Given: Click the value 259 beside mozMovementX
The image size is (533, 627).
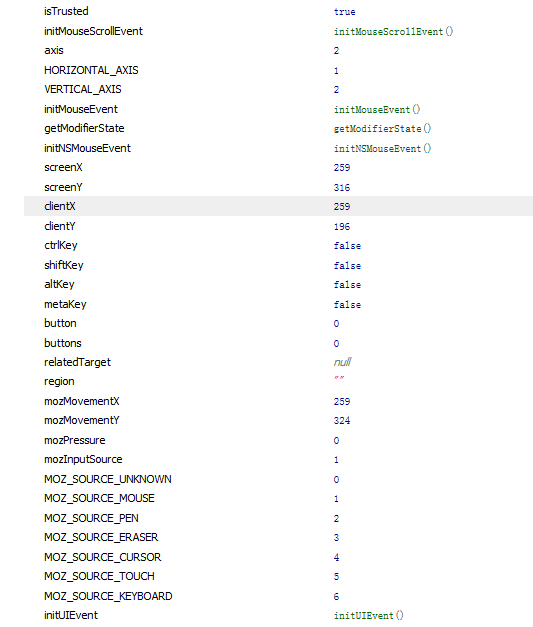Looking at the screenshot, I should pyautogui.click(x=342, y=401).
